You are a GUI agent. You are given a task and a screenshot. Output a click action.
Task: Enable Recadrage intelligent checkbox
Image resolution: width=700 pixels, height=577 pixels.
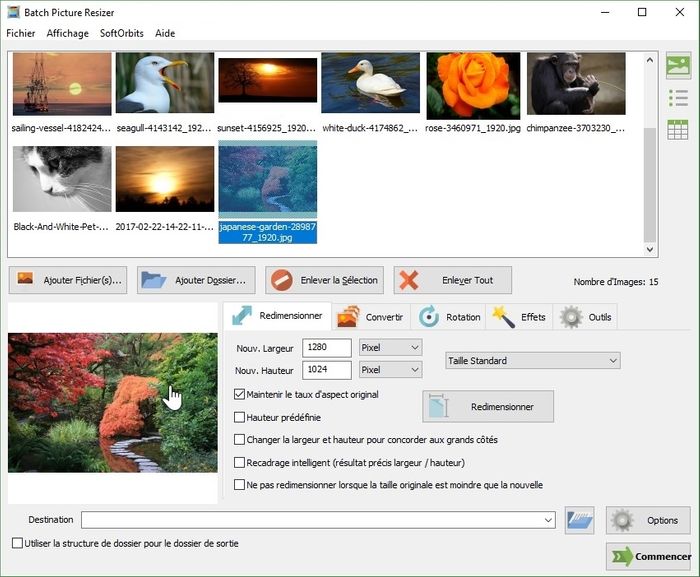tap(239, 463)
